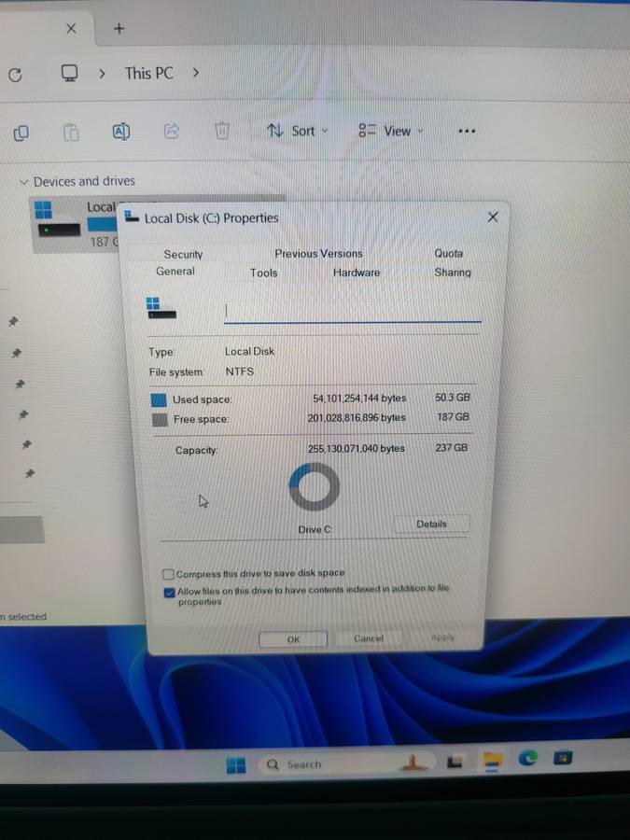Click the first pinned item pin icon in sidebar
The width and height of the screenshot is (630, 840).
pos(13,321)
